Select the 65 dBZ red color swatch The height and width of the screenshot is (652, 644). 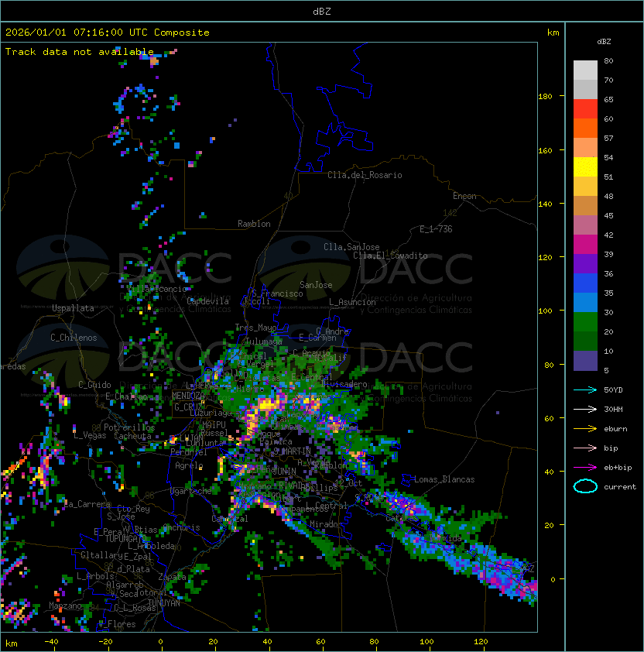tap(585, 108)
